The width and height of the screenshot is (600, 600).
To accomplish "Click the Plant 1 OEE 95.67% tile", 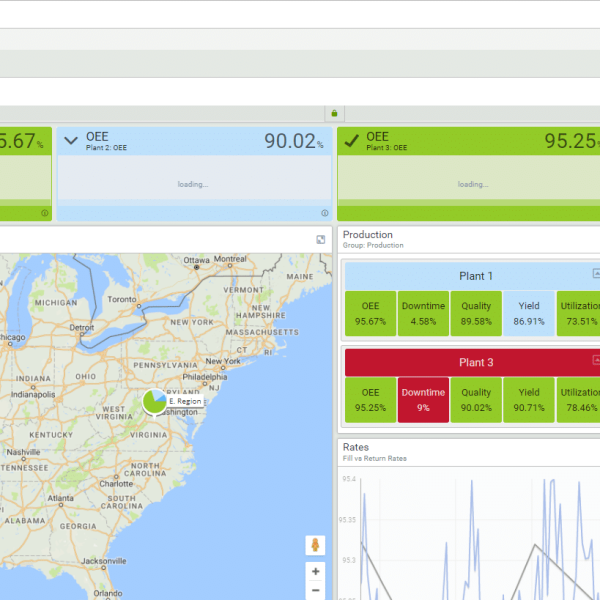I will pyautogui.click(x=370, y=314).
